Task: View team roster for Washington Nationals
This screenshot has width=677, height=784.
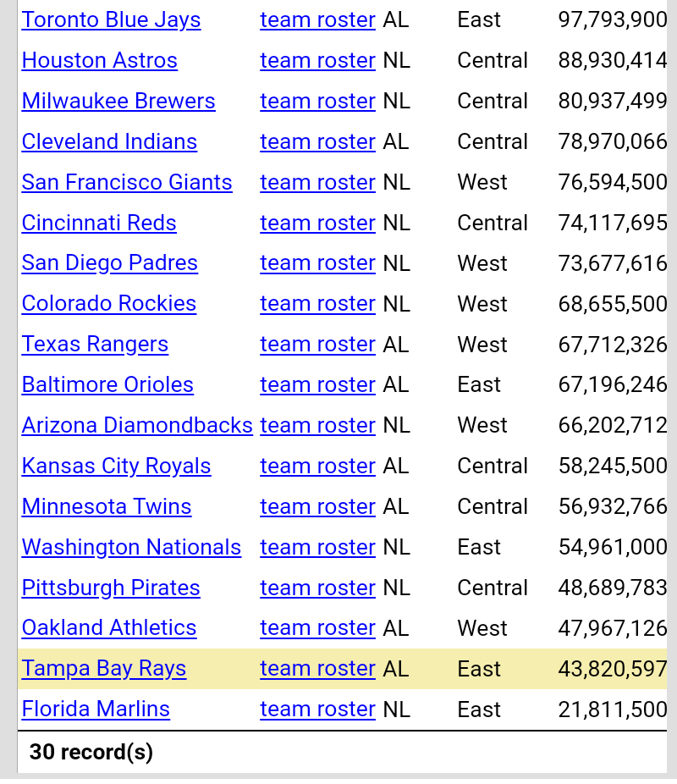Action: (317, 547)
